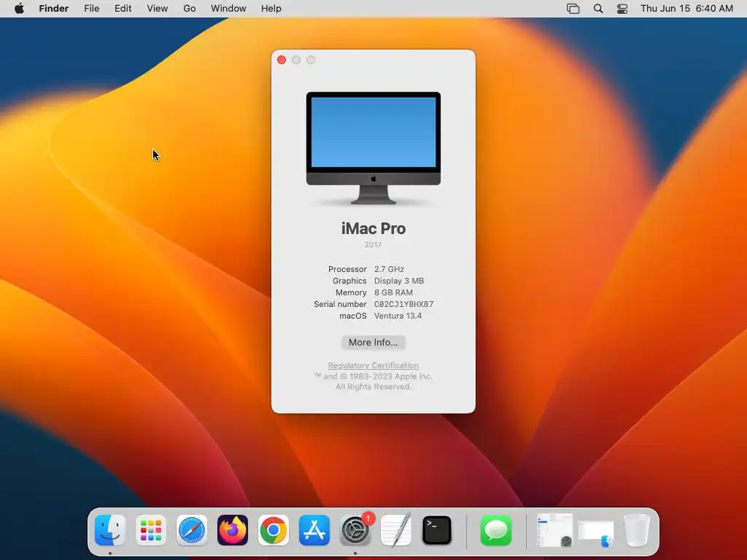Open Messages from the Dock

[496, 530]
